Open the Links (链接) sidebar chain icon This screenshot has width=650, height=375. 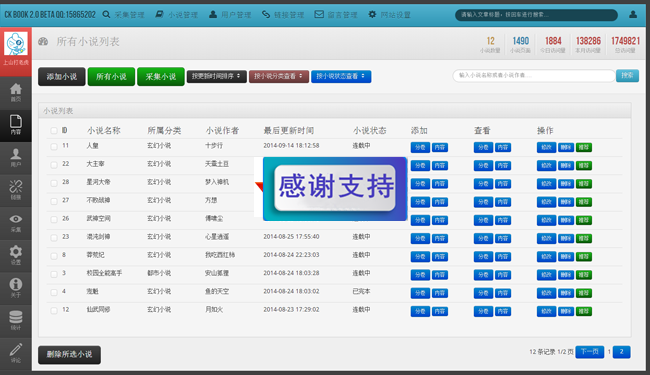[x=16, y=190]
